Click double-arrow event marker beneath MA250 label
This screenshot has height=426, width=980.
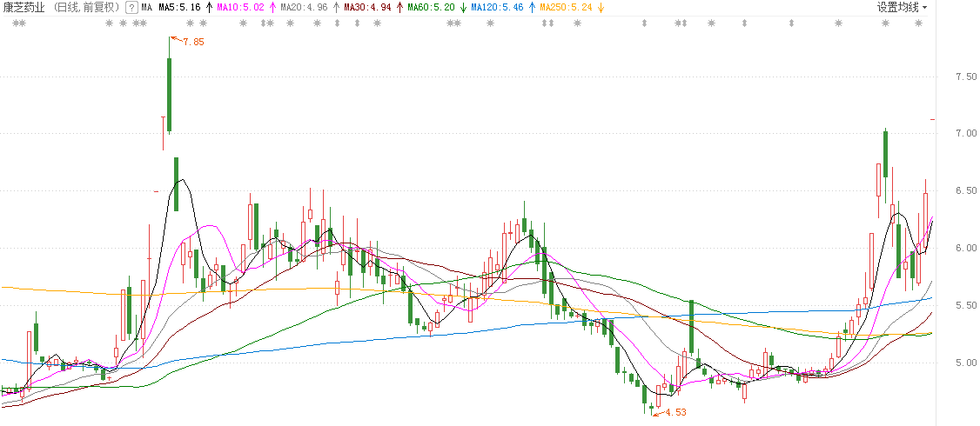pos(547,23)
